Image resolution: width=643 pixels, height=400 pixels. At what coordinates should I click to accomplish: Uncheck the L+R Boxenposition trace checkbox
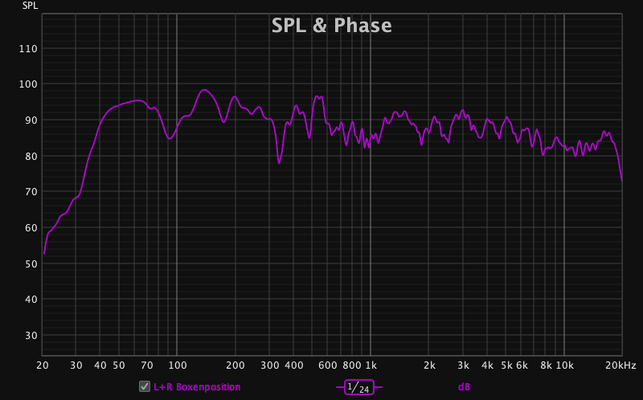click(144, 386)
